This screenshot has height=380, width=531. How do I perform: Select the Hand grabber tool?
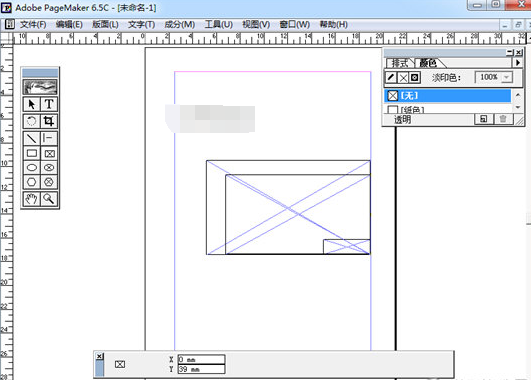tap(31, 199)
